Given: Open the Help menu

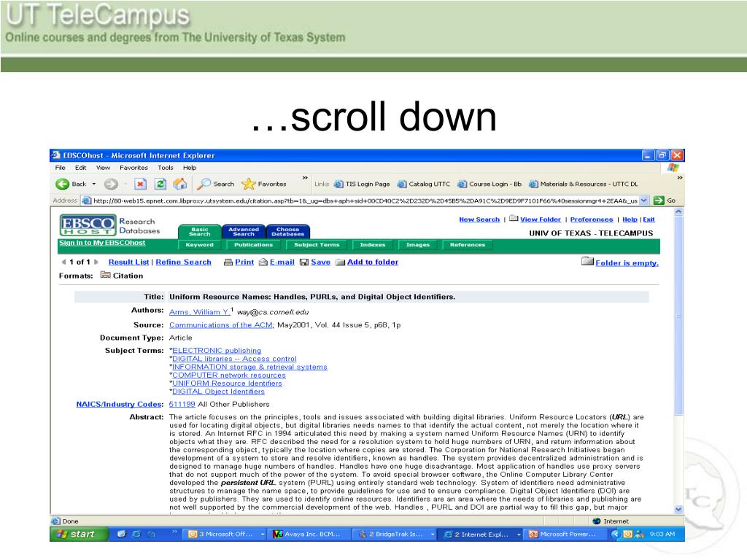Looking at the screenshot, I should (x=190, y=168).
